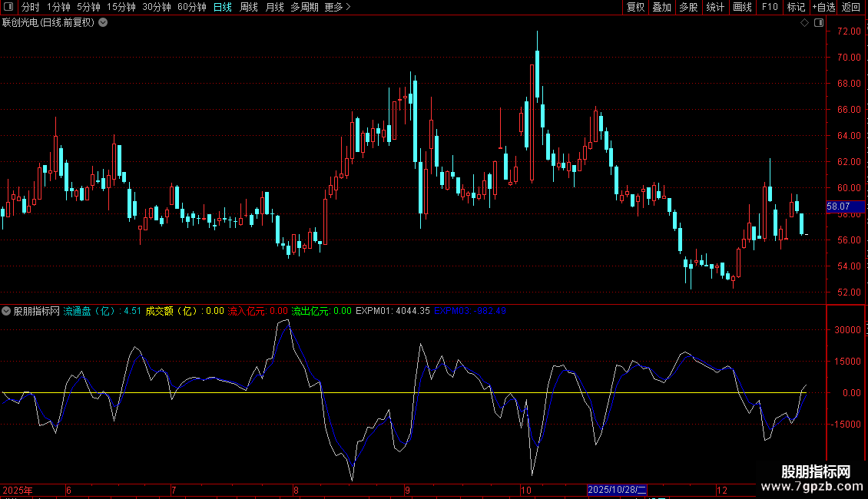This screenshot has height=499, width=868.
Task: Click the 叠加 overlay button
Action: 662,7
